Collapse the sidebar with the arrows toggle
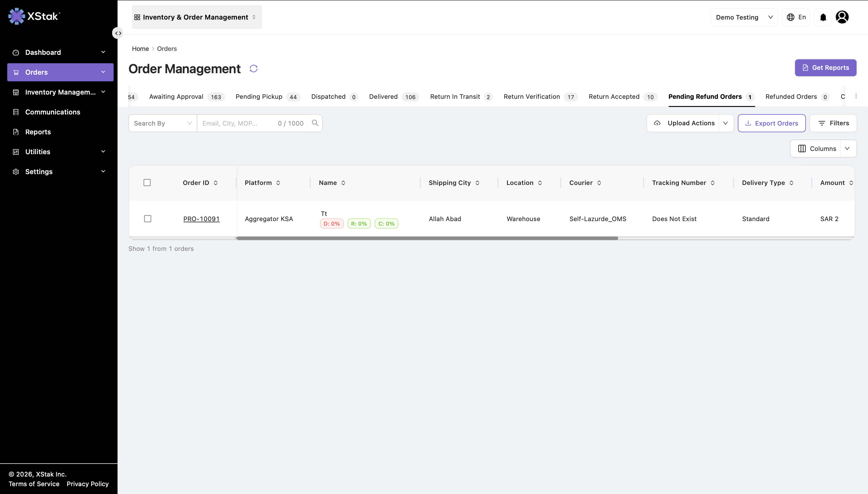The image size is (868, 494). pos(118,33)
